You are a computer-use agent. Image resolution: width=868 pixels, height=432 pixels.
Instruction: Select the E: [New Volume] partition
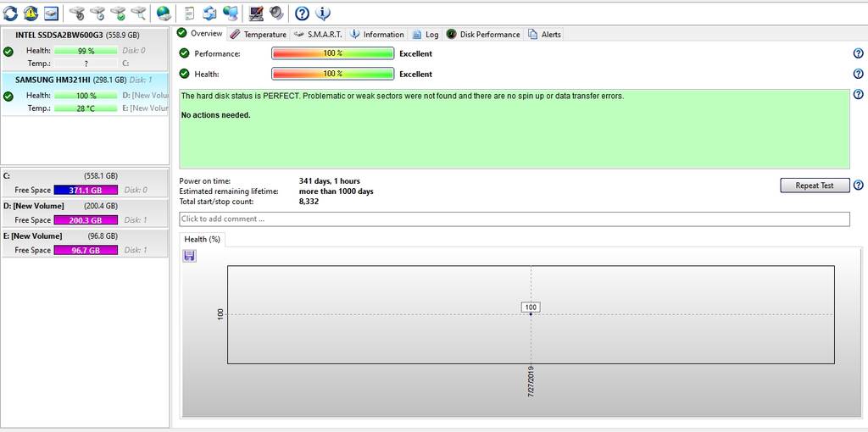click(85, 243)
